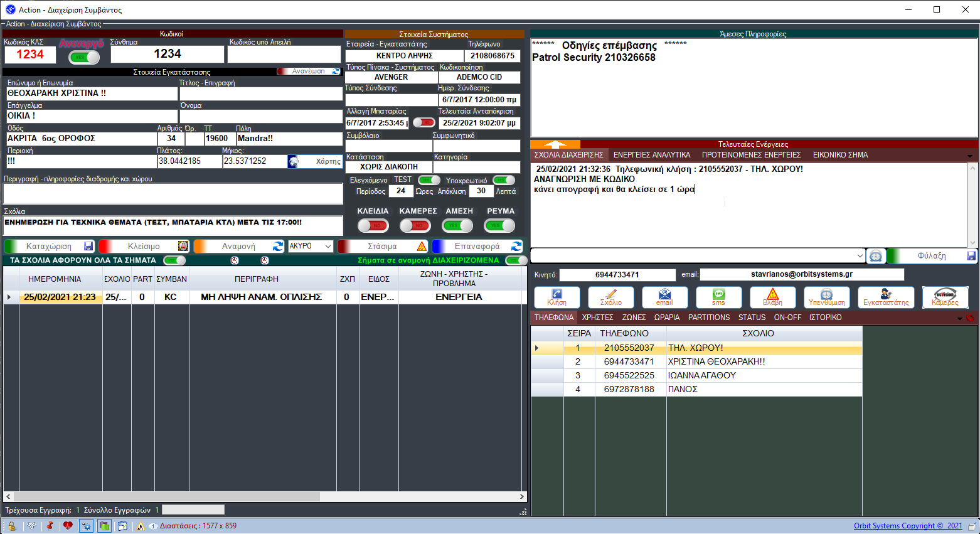Open the Εγκαταστάτης installer icon button
Screen dimensions: 980x534
coord(885,297)
